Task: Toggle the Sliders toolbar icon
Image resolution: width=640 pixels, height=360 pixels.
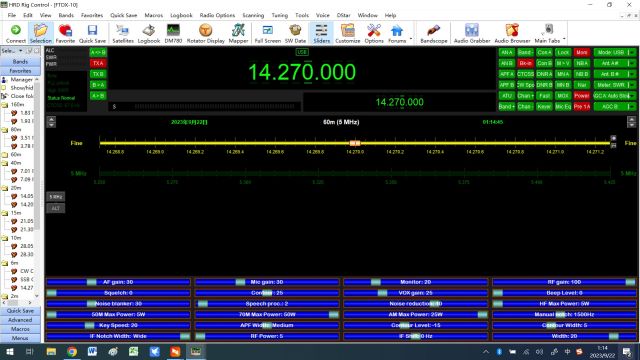Action: pyautogui.click(x=321, y=33)
